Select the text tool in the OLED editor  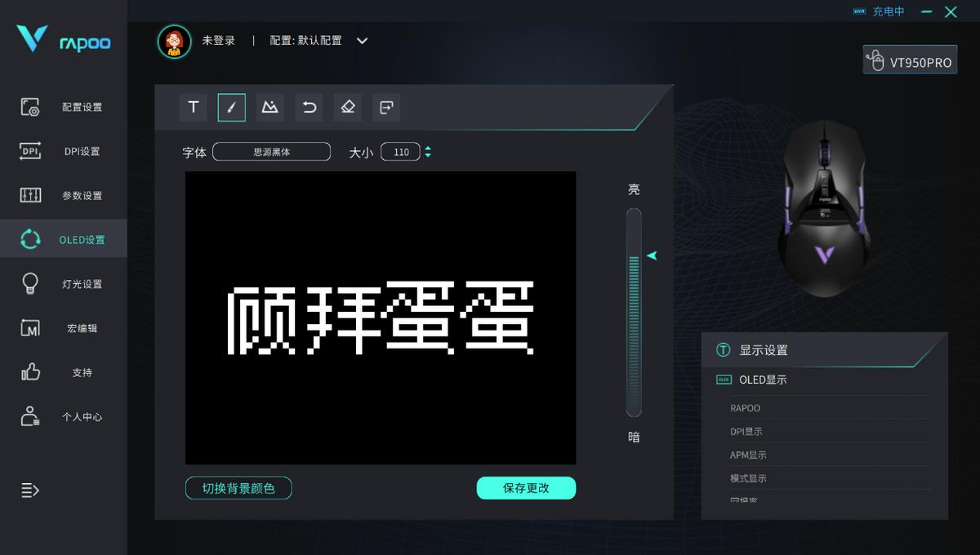[193, 107]
